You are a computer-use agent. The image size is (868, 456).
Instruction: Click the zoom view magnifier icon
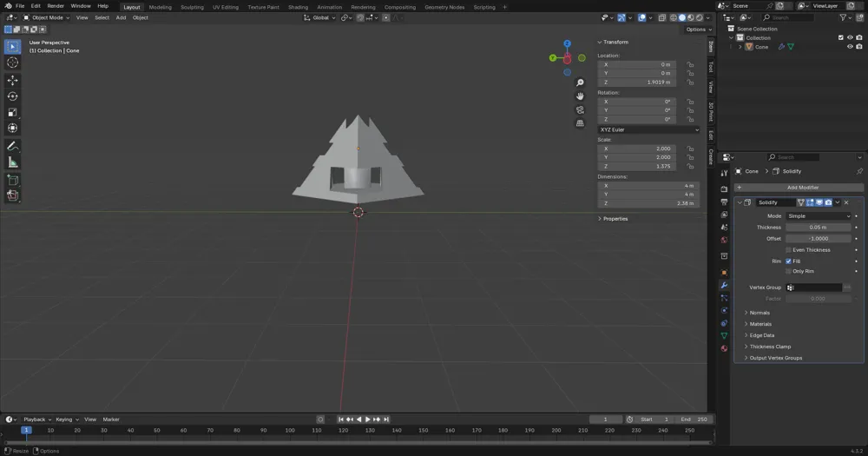(580, 83)
